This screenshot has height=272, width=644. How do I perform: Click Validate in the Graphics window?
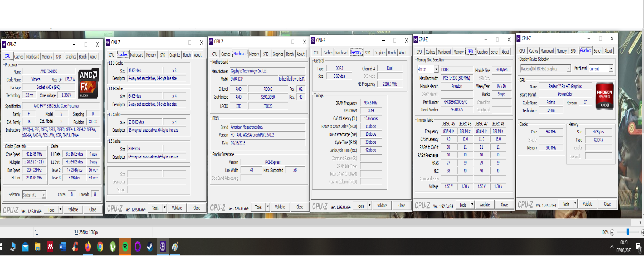[588, 204]
